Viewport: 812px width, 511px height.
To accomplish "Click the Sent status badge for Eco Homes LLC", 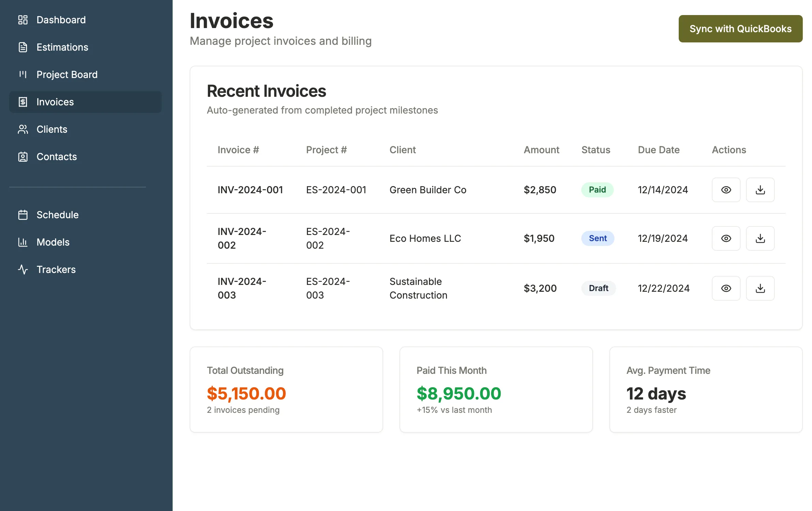I will tap(597, 238).
